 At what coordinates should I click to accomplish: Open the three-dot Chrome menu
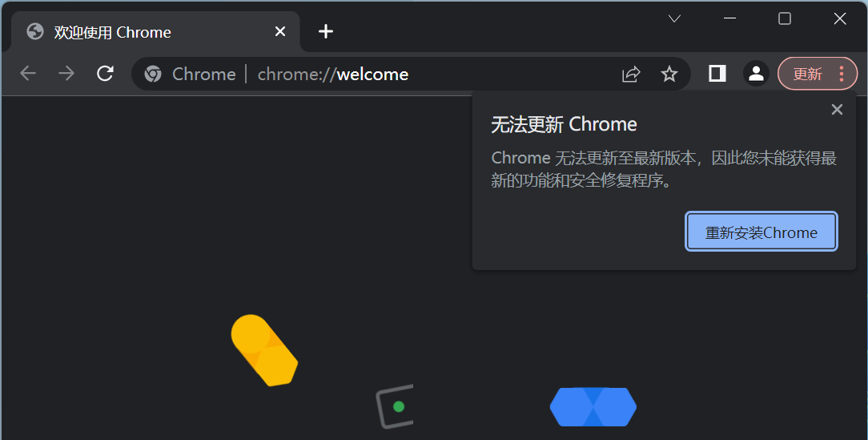842,73
